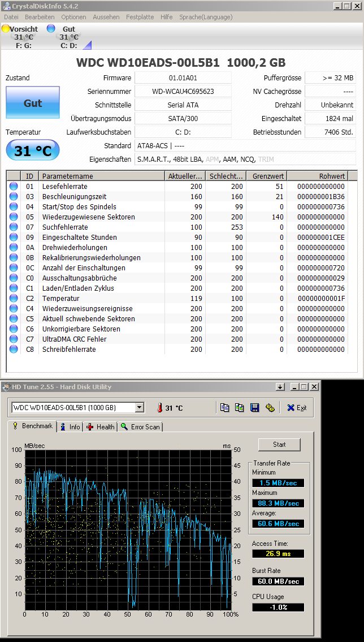Click HD Tune copy text to clipboard icon
Image resolution: width=364 pixels, height=642 pixels.
pyautogui.click(x=224, y=407)
